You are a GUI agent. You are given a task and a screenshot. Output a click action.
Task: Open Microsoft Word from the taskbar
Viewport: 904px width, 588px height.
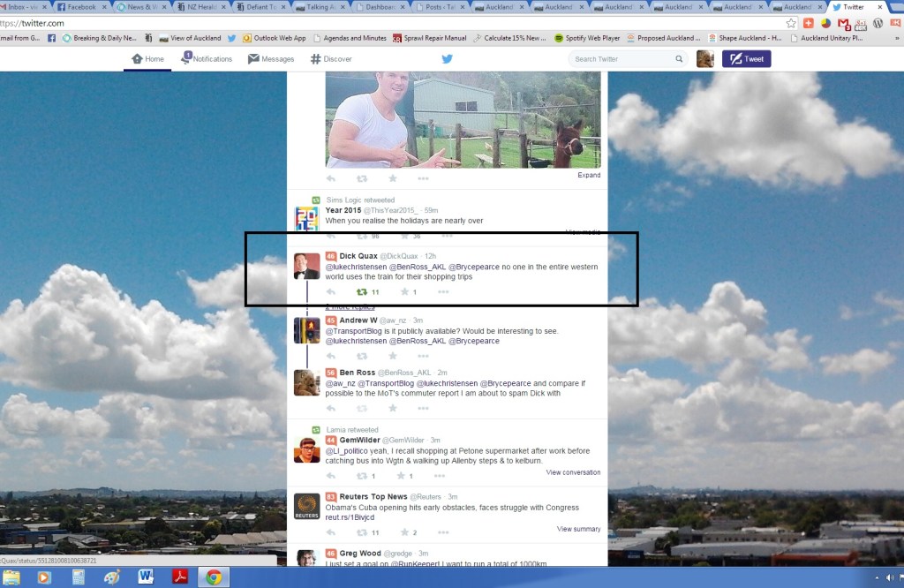pos(146,577)
